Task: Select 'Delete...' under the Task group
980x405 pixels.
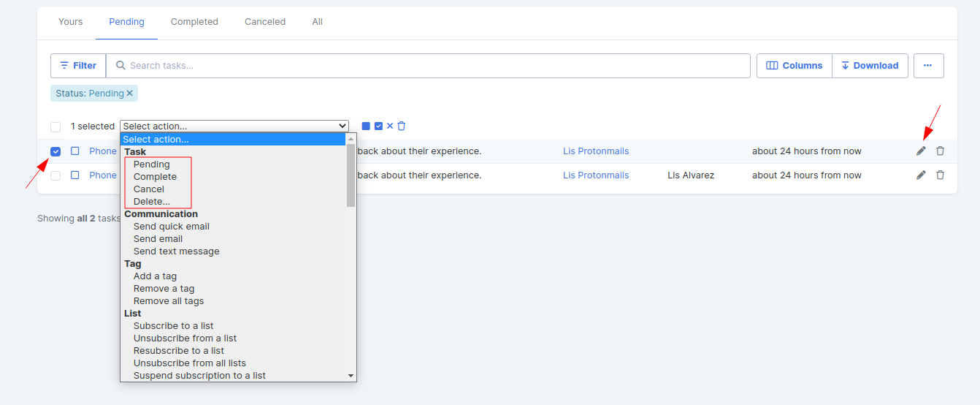Action: coord(152,201)
